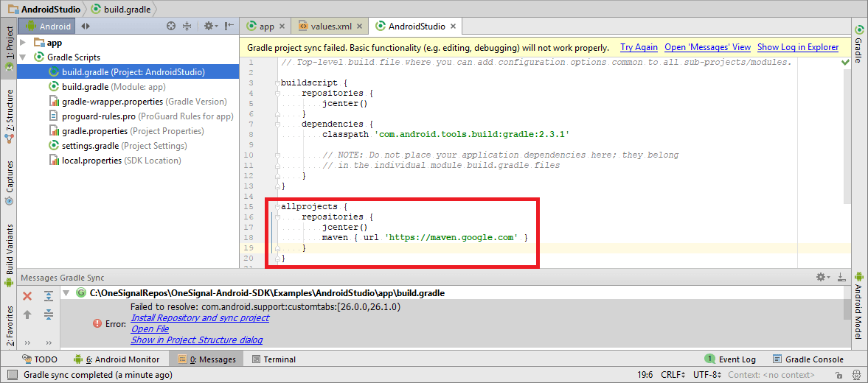Collapse the Gradle Scripts tree node
This screenshot has width=868, height=383.
pyautogui.click(x=23, y=57)
